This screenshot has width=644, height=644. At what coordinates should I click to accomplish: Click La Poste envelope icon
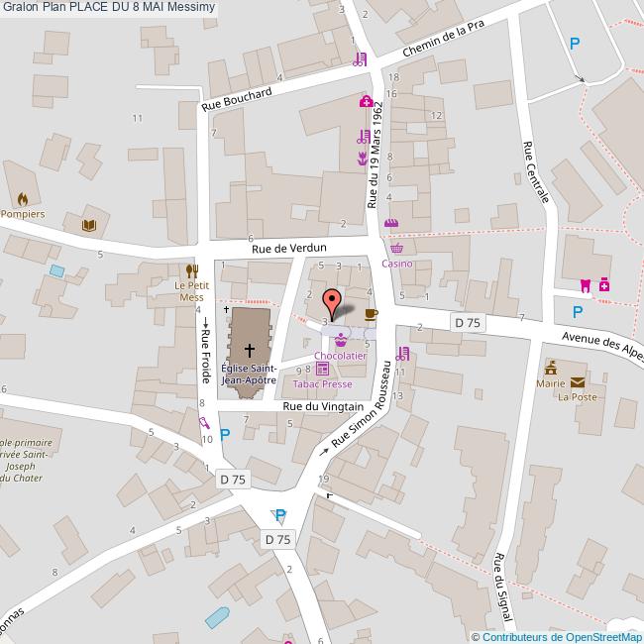[x=577, y=382]
